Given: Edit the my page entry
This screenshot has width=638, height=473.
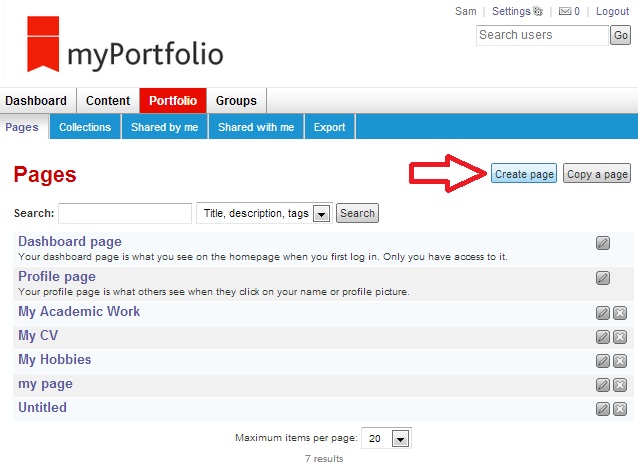Looking at the screenshot, I should coord(602,385).
